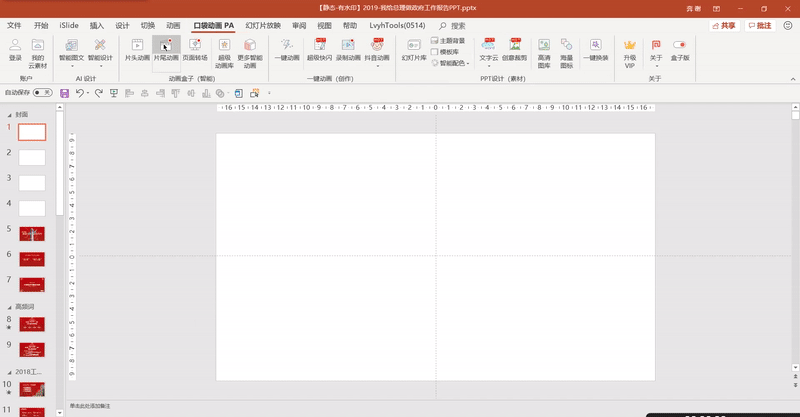Expand the 智能配色 dropdown

pos(468,63)
